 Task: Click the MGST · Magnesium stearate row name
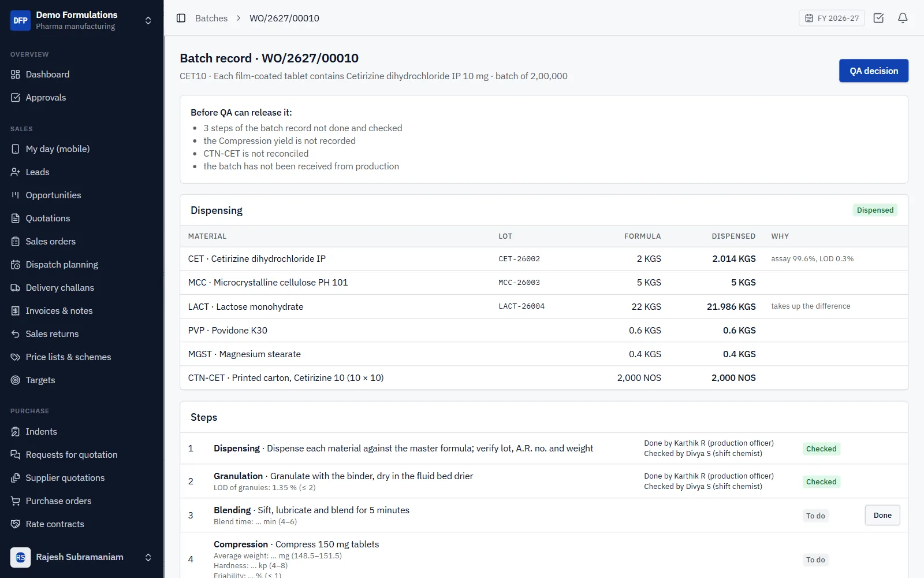coord(244,354)
